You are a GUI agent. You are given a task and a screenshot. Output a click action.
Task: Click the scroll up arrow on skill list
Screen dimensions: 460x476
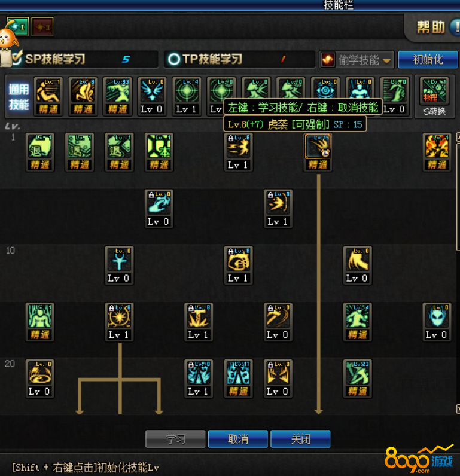pyautogui.click(x=458, y=136)
